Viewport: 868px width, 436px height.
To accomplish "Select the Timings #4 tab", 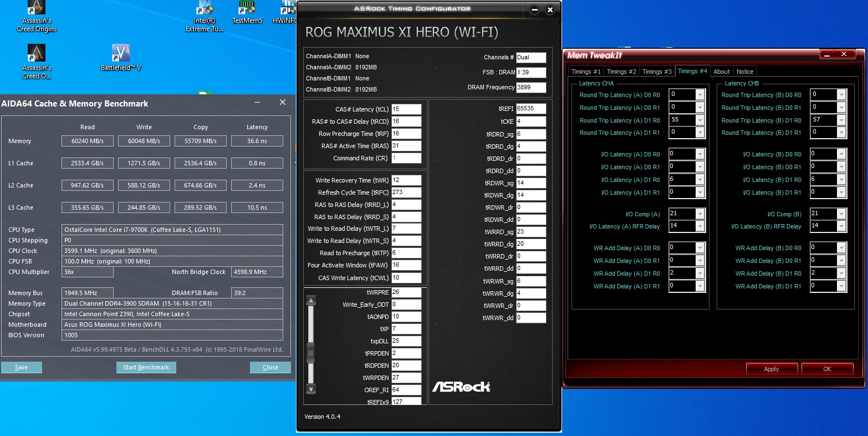I will click(x=692, y=71).
